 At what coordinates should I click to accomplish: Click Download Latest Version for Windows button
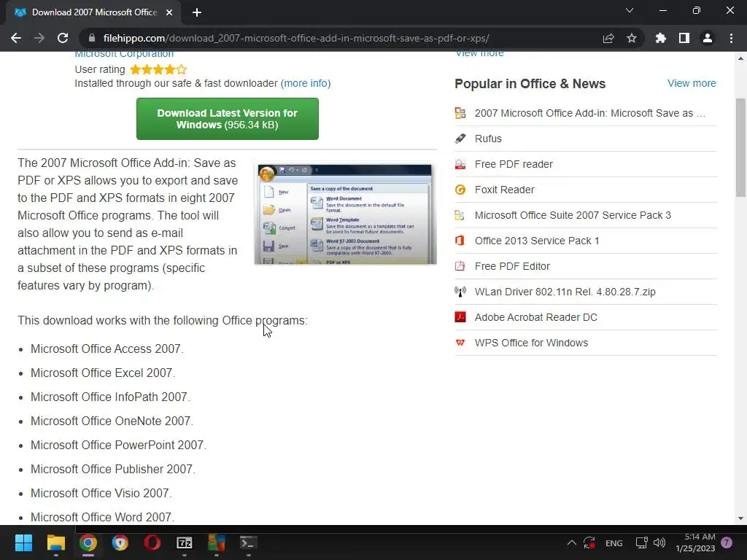pos(228,119)
